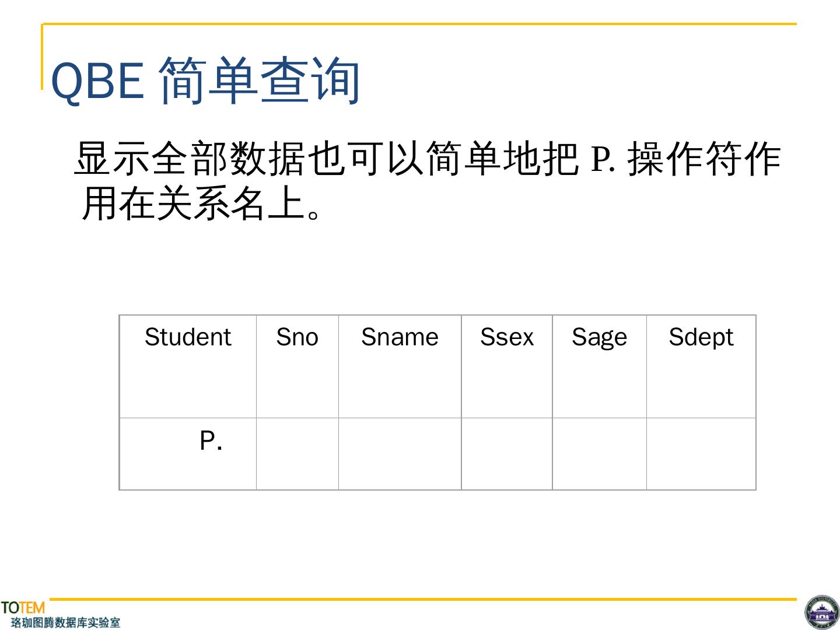Click the empty cell under Sno
The width and height of the screenshot is (840, 630).
tap(297, 454)
